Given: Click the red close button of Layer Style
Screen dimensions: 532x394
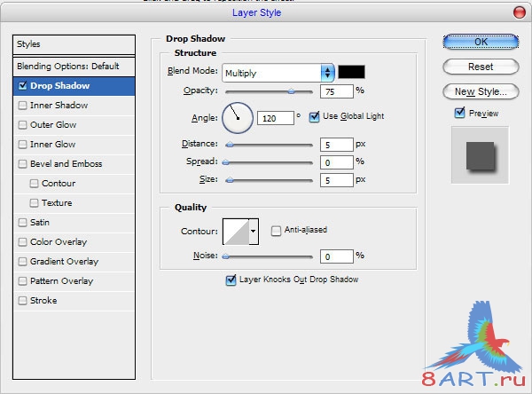Looking at the screenshot, I should [519, 13].
